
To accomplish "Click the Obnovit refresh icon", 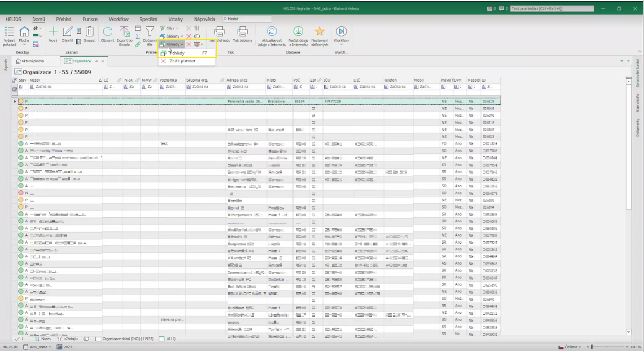I will pyautogui.click(x=108, y=32).
